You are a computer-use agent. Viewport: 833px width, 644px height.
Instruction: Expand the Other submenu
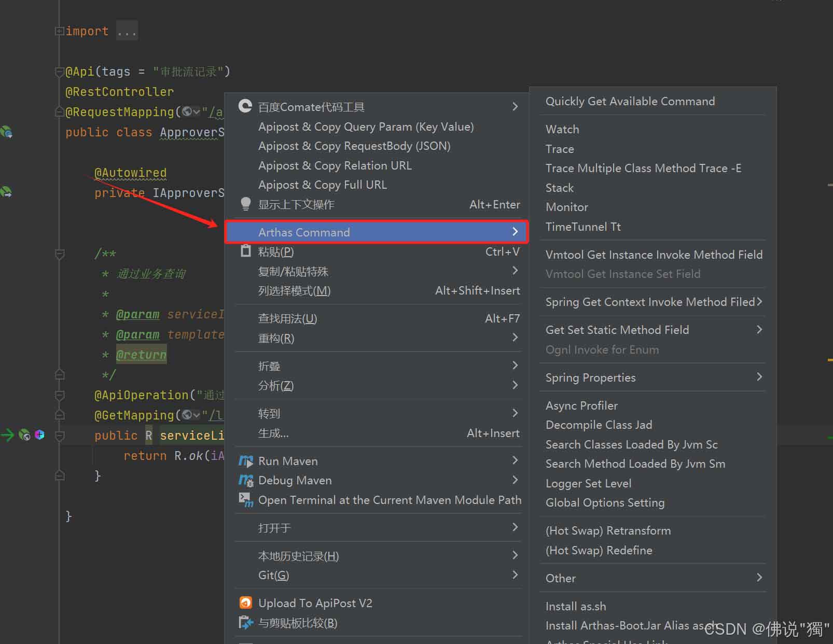coord(652,578)
